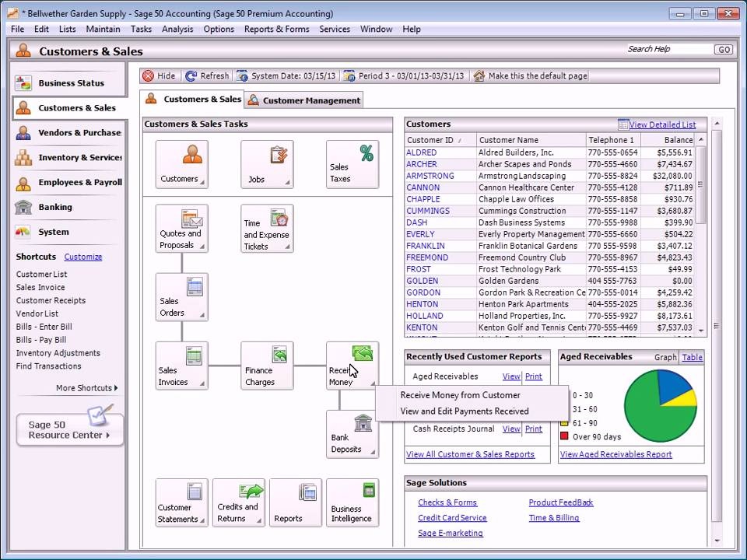747x560 pixels.
Task: Open the Time & Billing link
Action: (x=553, y=518)
